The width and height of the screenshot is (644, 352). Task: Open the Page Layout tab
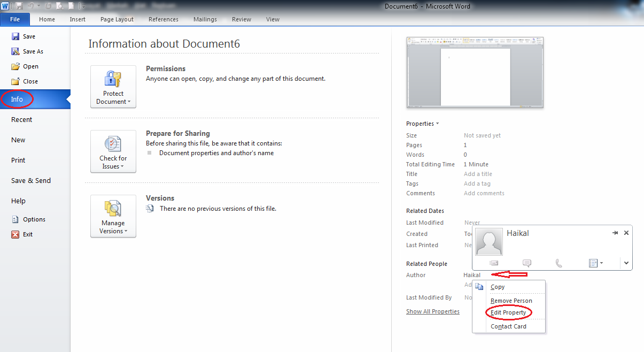pos(117,19)
